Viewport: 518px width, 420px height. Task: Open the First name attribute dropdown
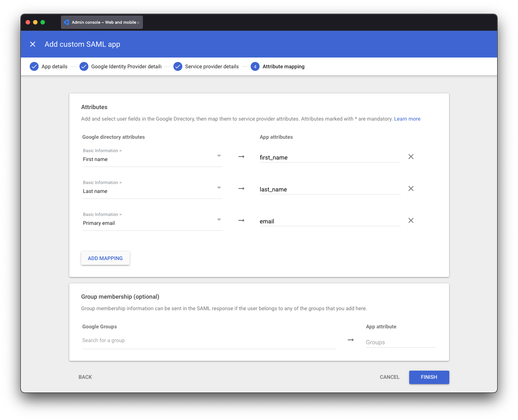(219, 156)
